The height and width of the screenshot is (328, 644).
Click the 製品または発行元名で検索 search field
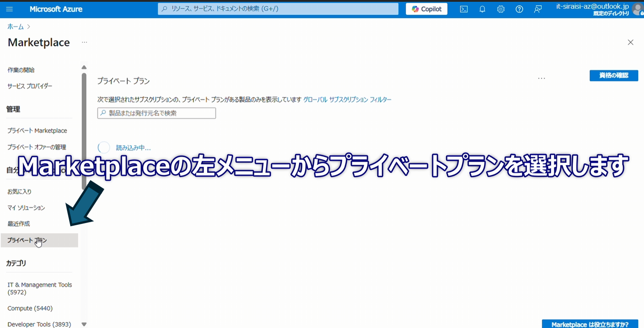[x=156, y=113]
